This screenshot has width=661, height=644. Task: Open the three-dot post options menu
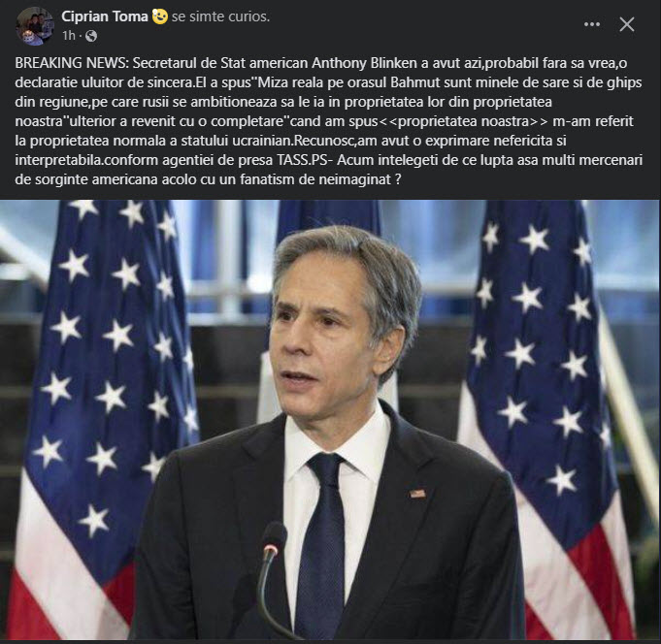592,24
